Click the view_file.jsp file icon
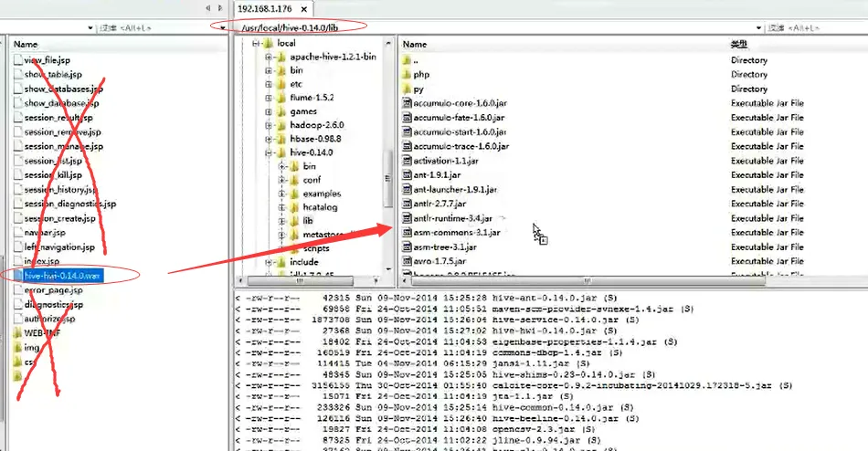Screen dimensions: 868x451 17,59
